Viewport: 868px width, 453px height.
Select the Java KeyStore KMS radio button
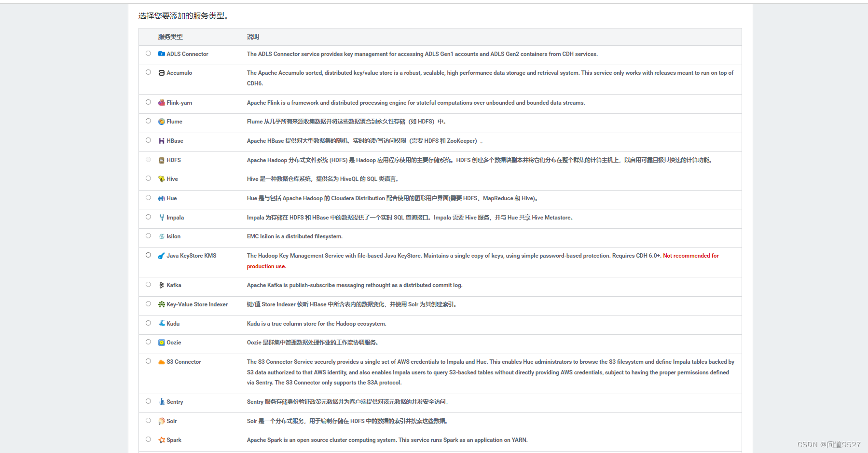148,255
